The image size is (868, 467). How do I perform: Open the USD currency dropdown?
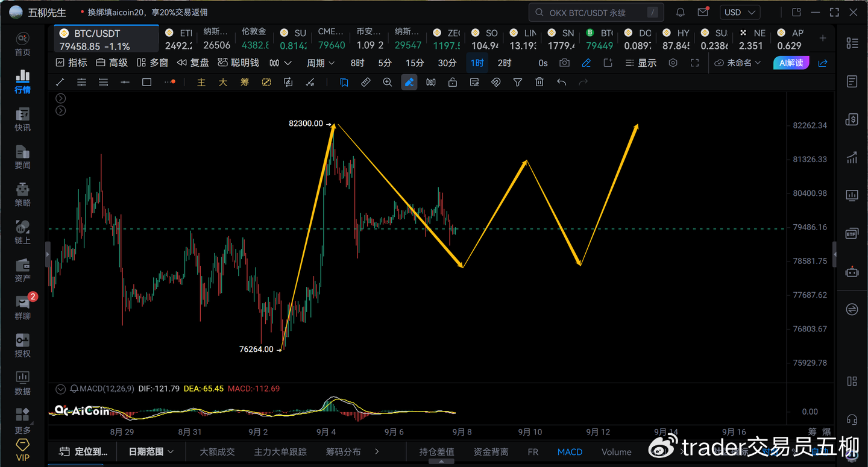tap(740, 12)
